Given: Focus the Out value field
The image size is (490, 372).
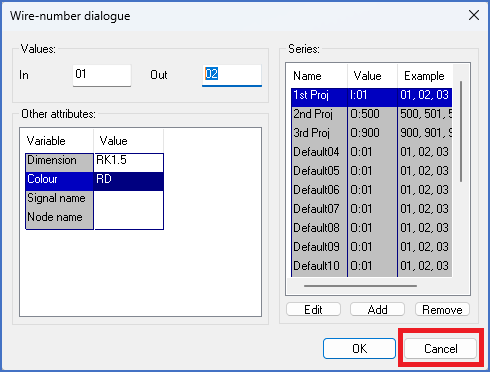Looking at the screenshot, I should tap(232, 75).
